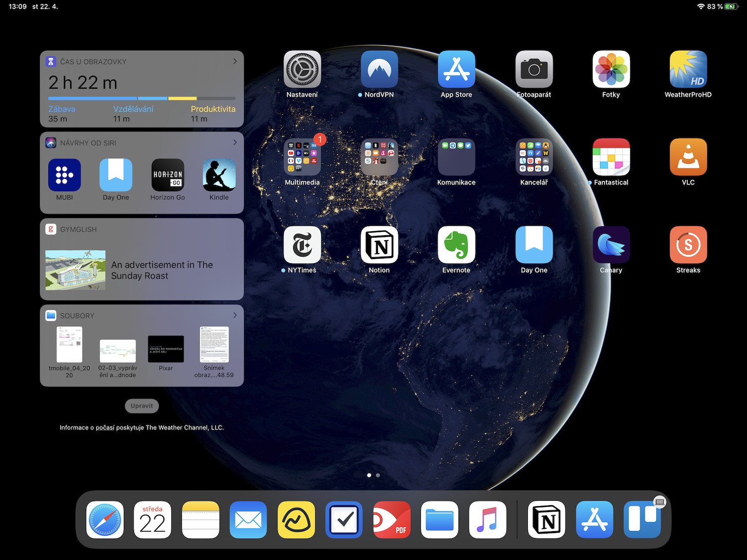Tap the Vzdělávání category label
Screen dimensions: 747x560
pyautogui.click(x=133, y=109)
